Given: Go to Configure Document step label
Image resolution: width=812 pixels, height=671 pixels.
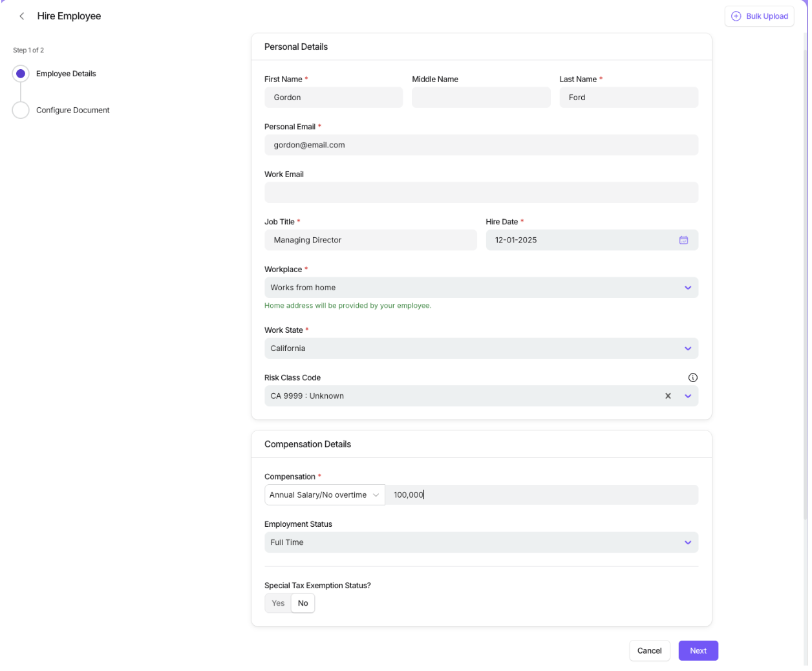Looking at the screenshot, I should tap(72, 111).
